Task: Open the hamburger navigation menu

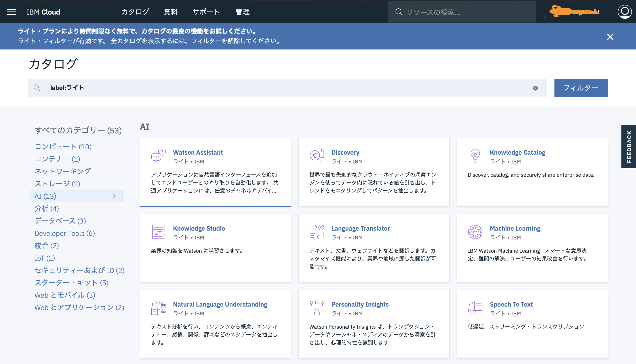Action: click(x=11, y=12)
